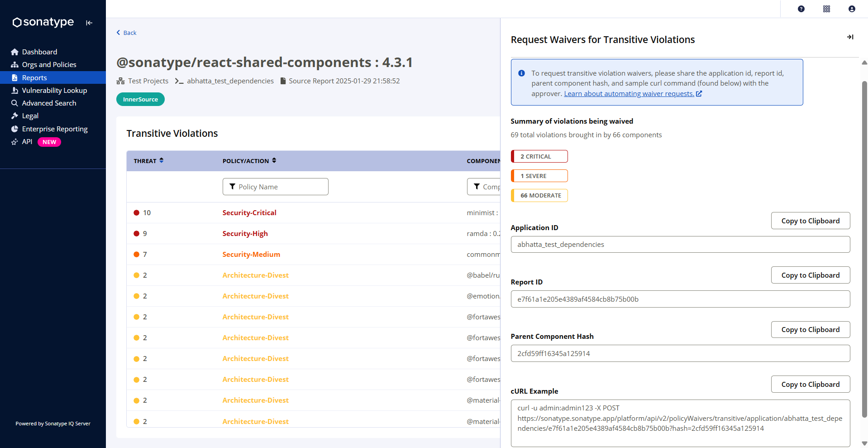Open the apps grid icon
Viewport: 868px width, 448px height.
click(826, 9)
